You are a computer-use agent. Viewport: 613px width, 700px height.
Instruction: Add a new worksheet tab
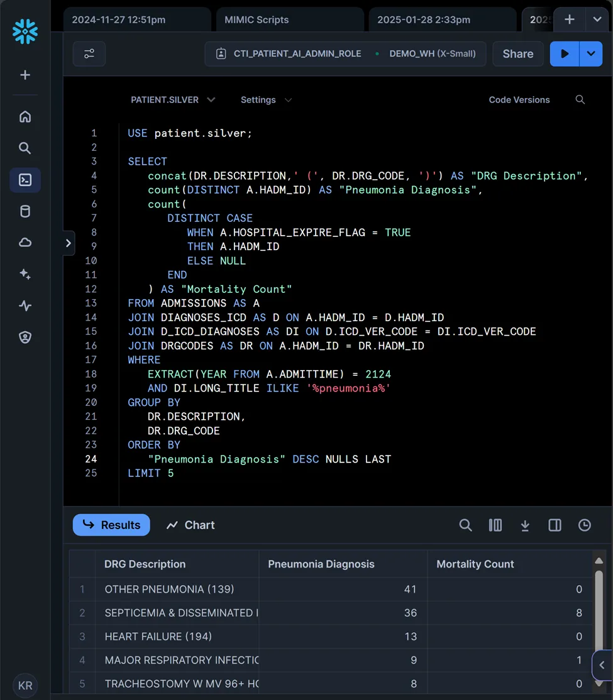(569, 19)
